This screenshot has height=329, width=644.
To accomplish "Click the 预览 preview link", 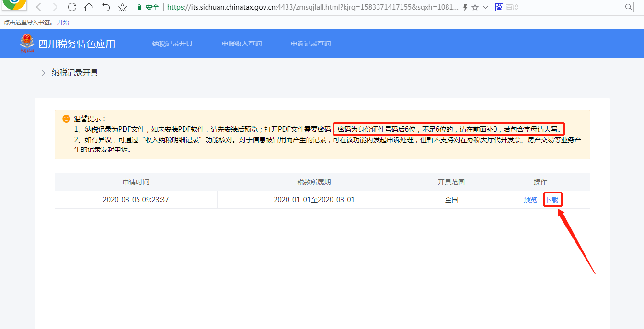I will 530,200.
